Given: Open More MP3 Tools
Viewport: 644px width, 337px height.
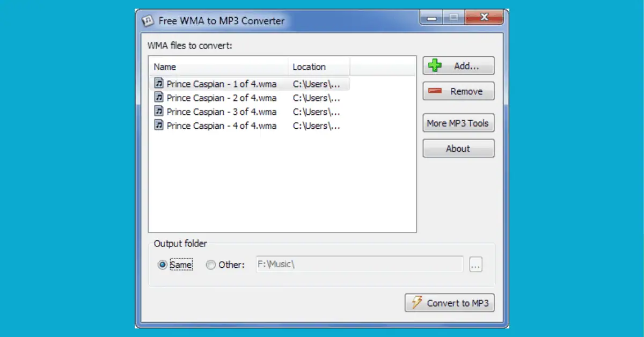Looking at the screenshot, I should click(x=458, y=122).
